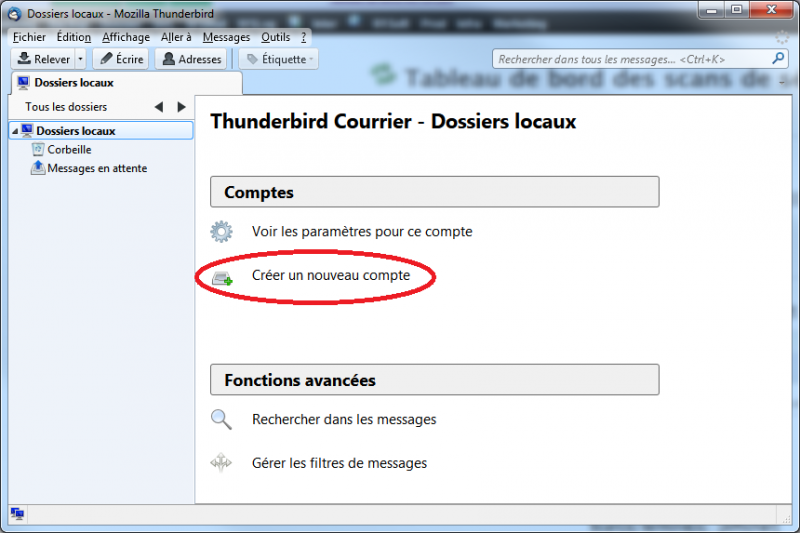Click the Comptes section header

point(435,192)
